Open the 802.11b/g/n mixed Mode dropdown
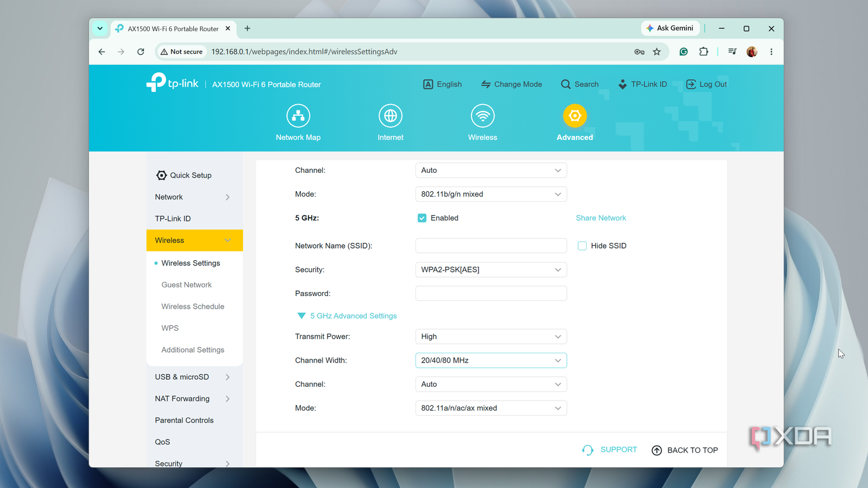 point(491,194)
